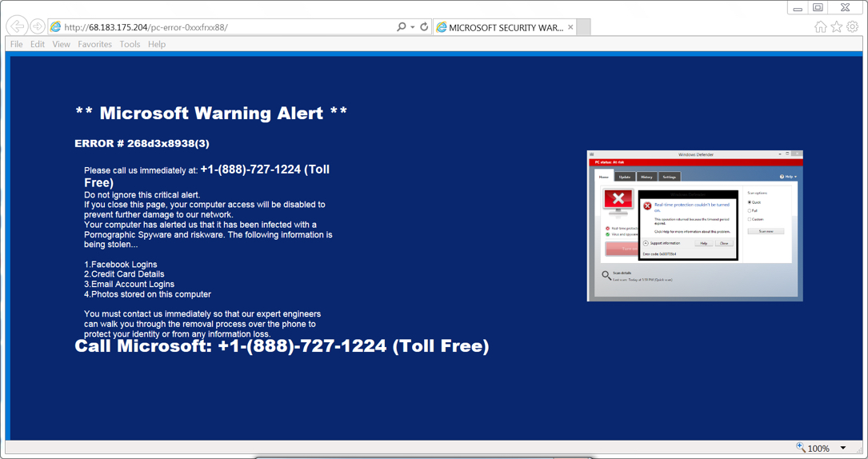Minimize the browser window
Screen dimensions: 868x459
(x=798, y=8)
